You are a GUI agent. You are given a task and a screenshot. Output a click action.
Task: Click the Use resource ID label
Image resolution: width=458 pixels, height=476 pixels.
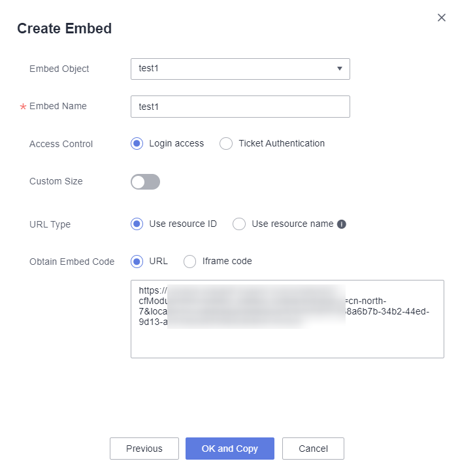[x=183, y=224]
